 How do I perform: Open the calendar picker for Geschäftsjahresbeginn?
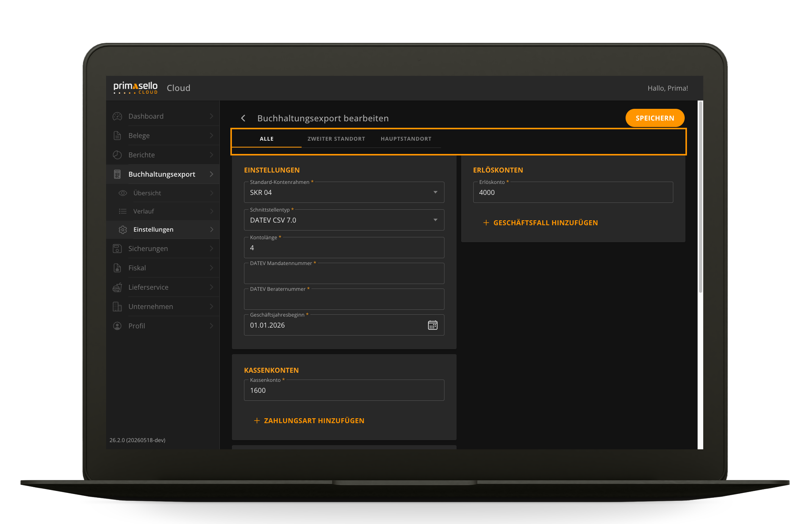(433, 325)
